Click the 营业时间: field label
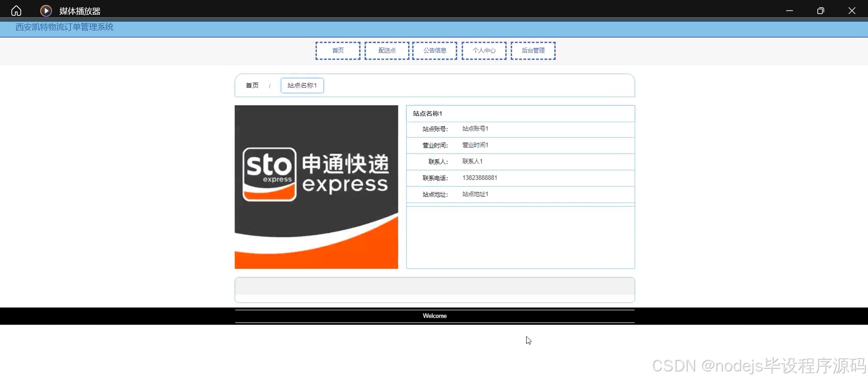This screenshot has height=380, width=868. pos(435,145)
